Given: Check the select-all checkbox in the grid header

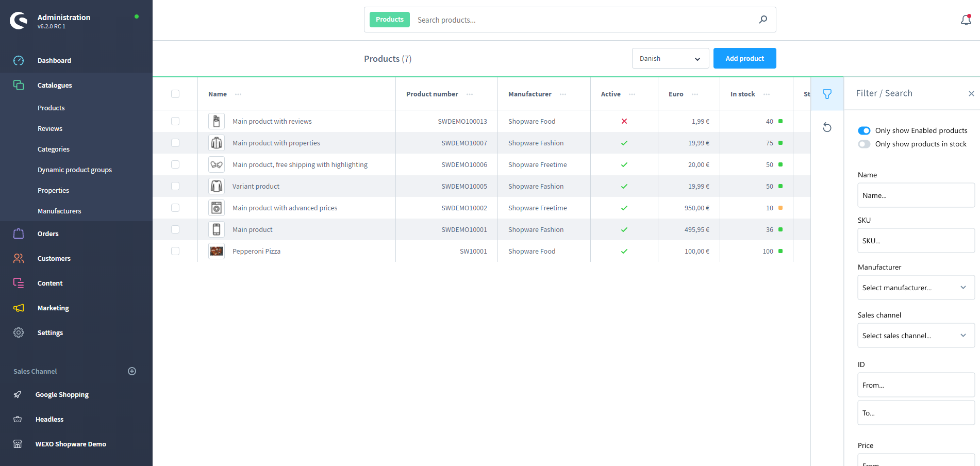Looking at the screenshot, I should [175, 94].
